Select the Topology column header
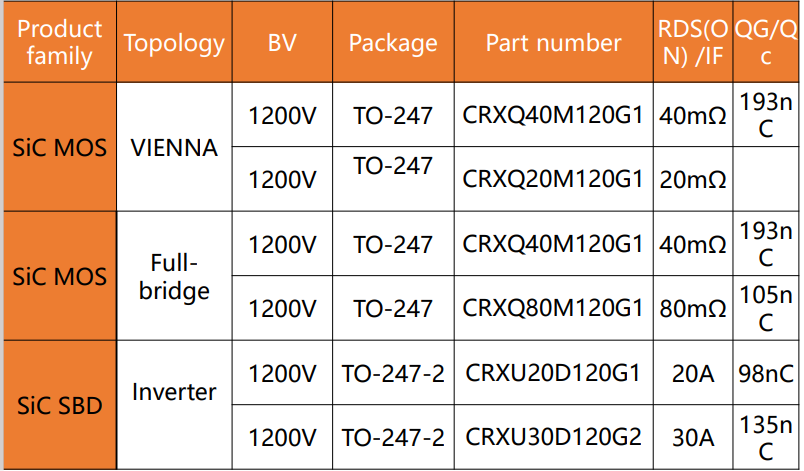804x471 pixels. [174, 42]
